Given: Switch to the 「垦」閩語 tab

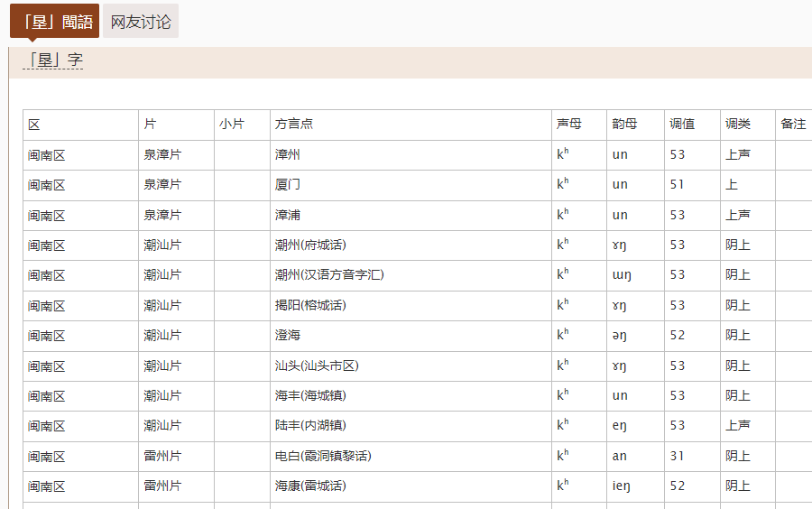Looking at the screenshot, I should (54, 21).
